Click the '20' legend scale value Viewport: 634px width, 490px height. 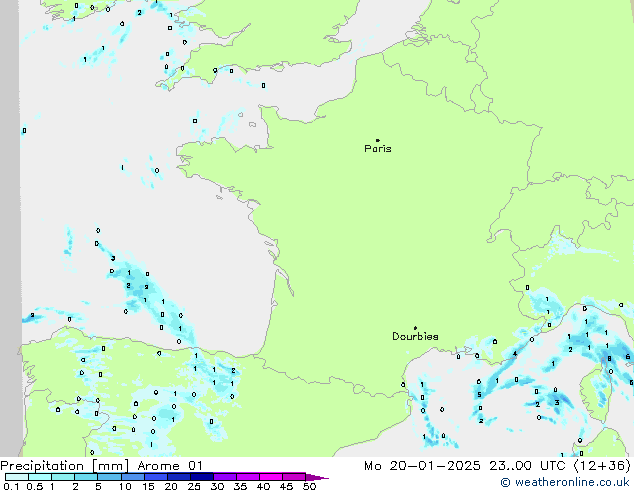click(x=171, y=486)
